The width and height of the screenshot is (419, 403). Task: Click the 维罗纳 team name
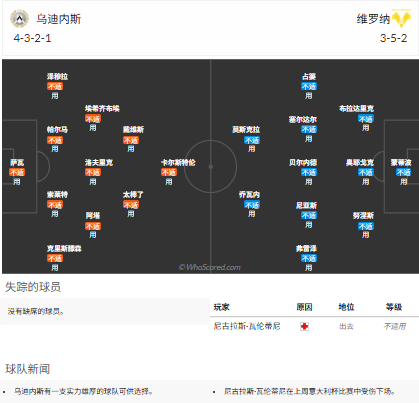[373, 19]
